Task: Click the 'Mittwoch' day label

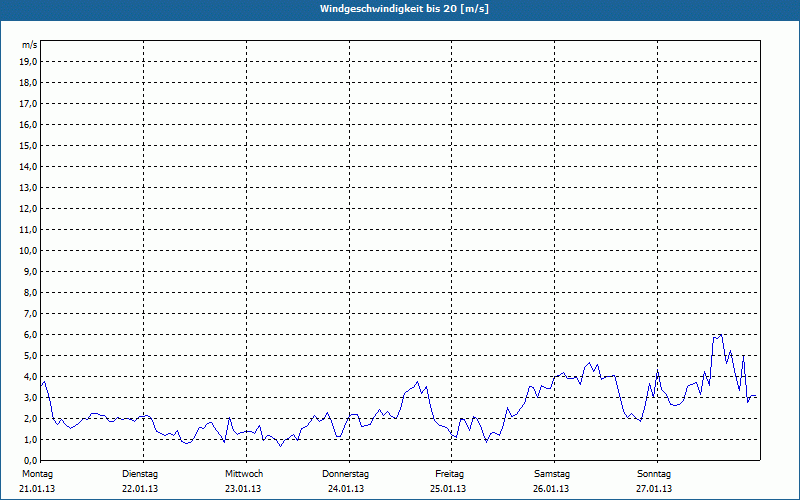Action: (244, 474)
